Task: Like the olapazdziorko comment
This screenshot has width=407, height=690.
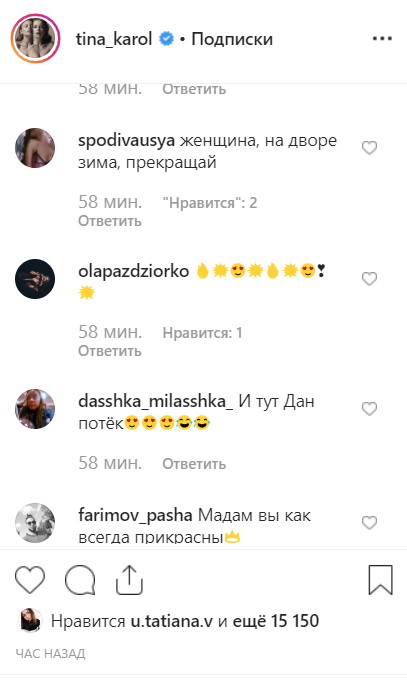Action: 370,279
